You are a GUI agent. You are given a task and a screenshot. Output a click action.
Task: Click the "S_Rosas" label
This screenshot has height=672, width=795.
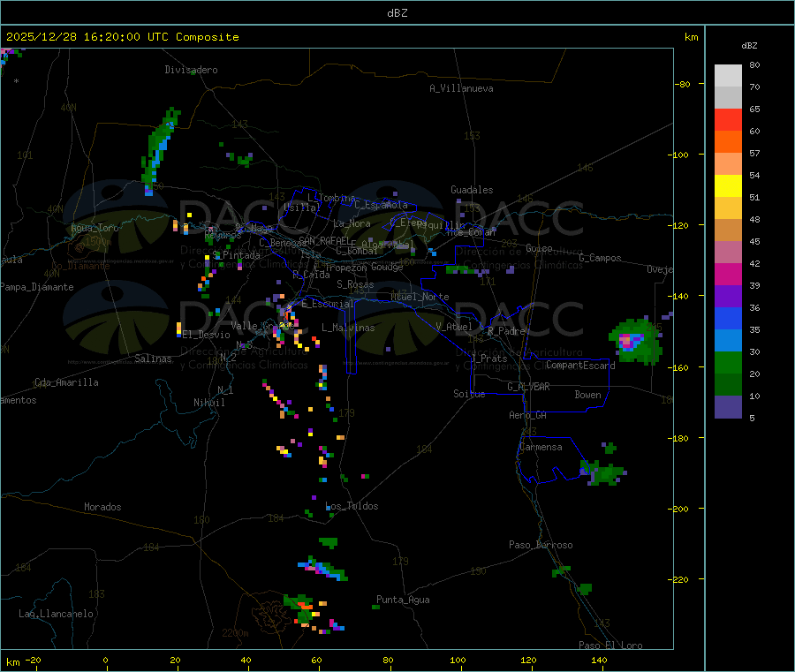(x=355, y=284)
